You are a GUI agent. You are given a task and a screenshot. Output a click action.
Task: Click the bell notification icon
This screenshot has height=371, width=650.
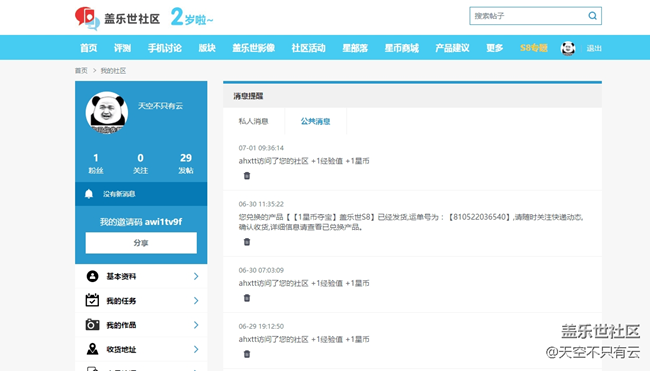(89, 194)
